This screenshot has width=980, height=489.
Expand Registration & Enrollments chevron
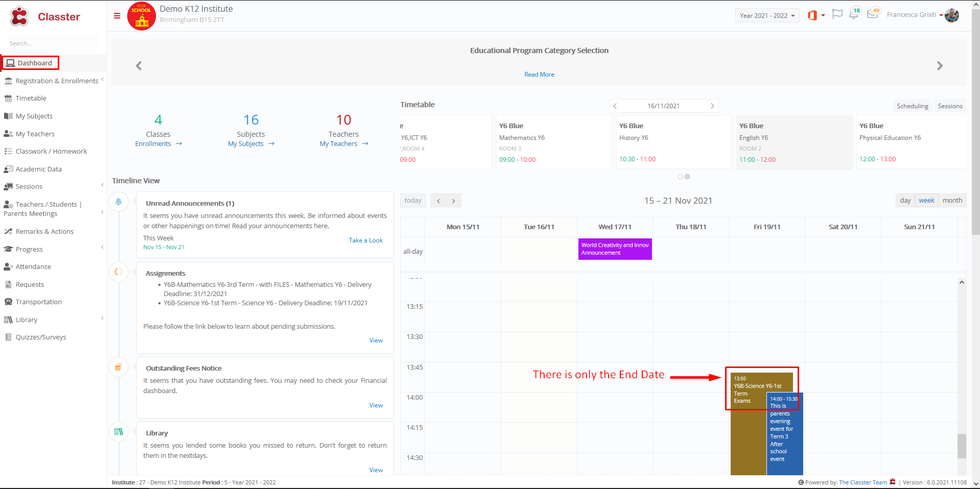coord(102,80)
